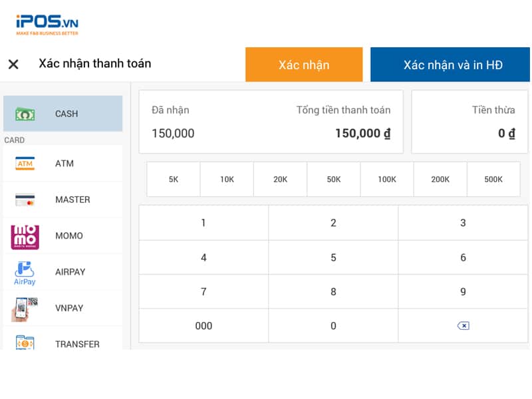Screen dimensions: 532x399
Task: Click the iPOS.vn logo
Action: 47,25
